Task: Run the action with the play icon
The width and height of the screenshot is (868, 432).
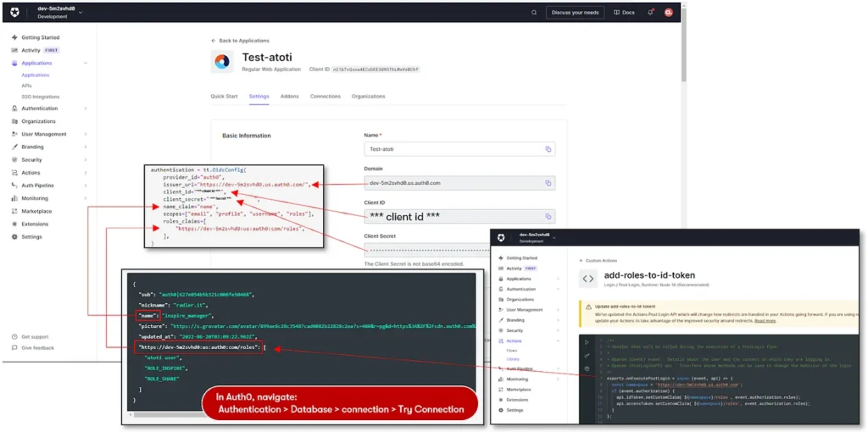Action: pos(587,342)
